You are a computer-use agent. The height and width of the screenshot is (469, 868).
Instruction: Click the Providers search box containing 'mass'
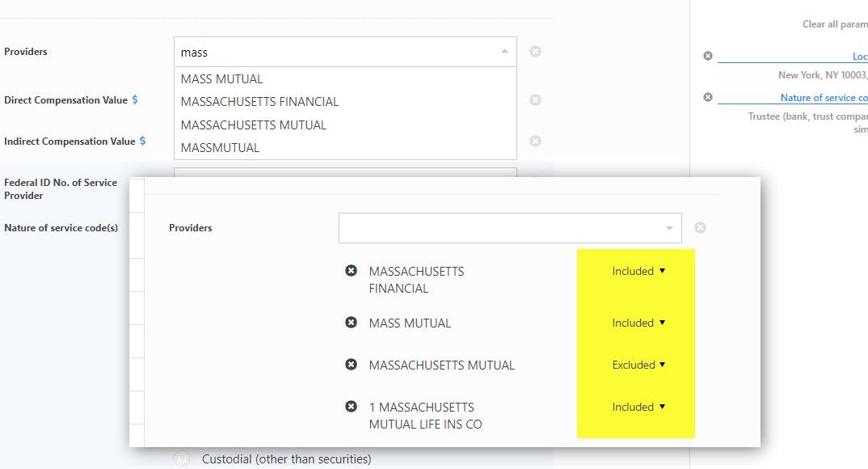335,53
